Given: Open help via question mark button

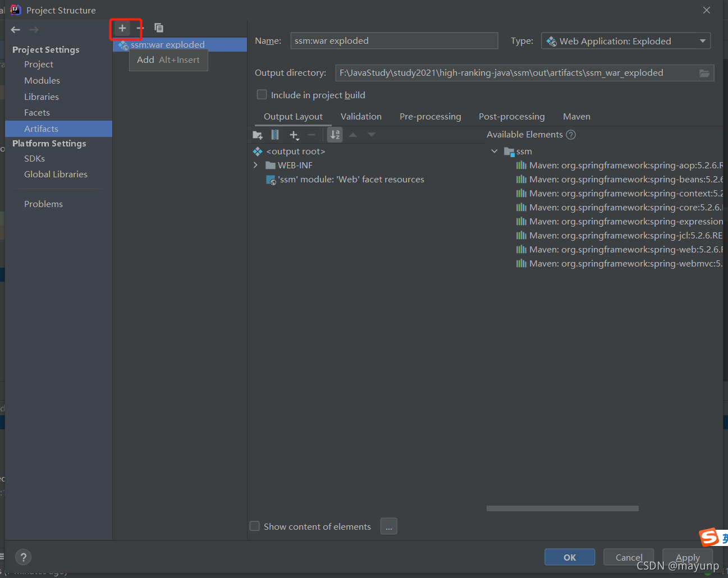Looking at the screenshot, I should [x=23, y=557].
